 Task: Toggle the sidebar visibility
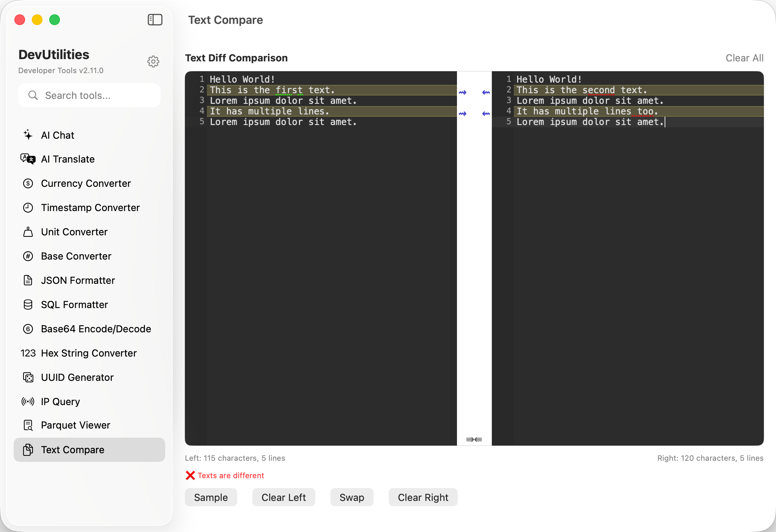click(155, 19)
